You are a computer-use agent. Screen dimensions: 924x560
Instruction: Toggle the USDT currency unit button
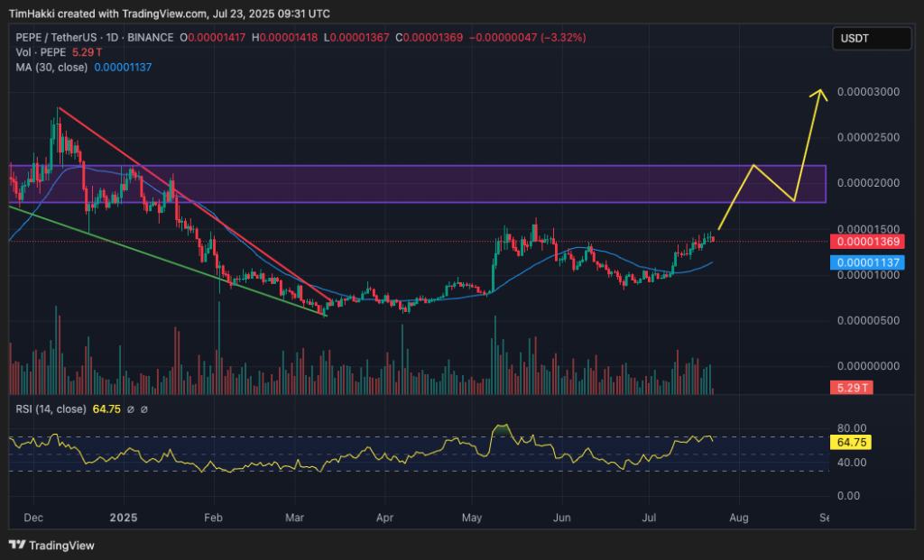point(872,38)
